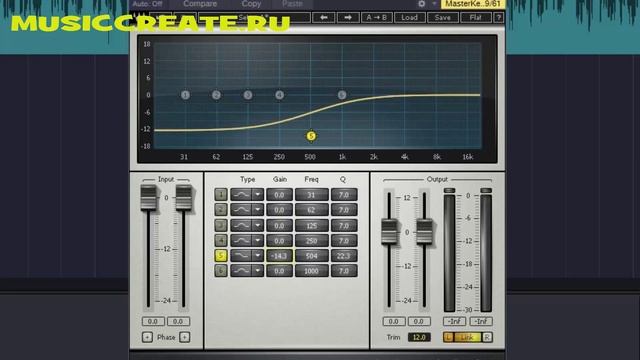The height and width of the screenshot is (360, 640).
Task: Click band 5 frequency field 504
Action: point(311,256)
